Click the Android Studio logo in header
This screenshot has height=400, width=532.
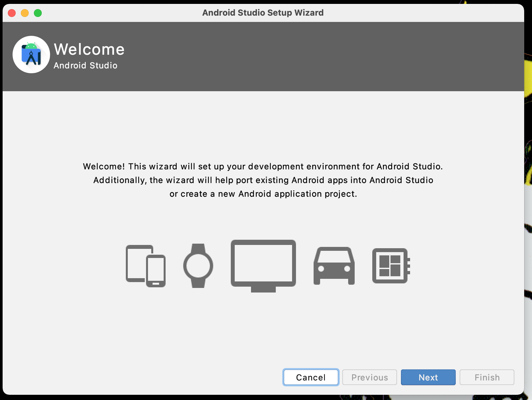click(x=31, y=55)
